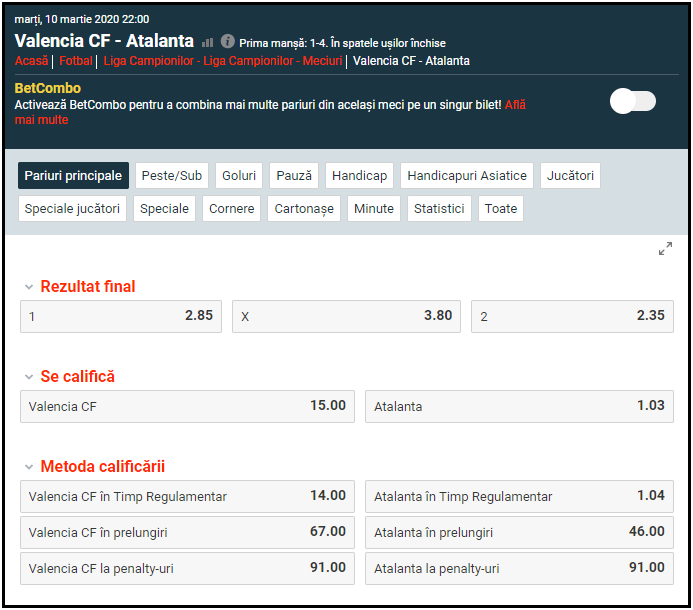Click the match info icon

[x=228, y=42]
